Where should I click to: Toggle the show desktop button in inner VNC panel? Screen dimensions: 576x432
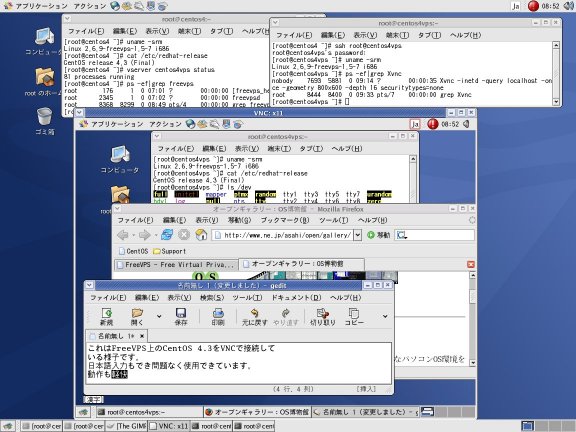coord(83,412)
